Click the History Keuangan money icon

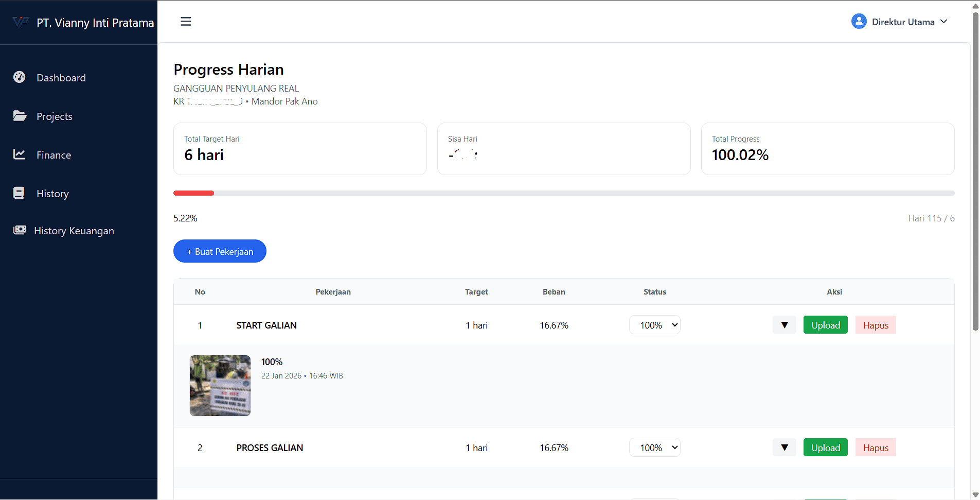point(20,230)
